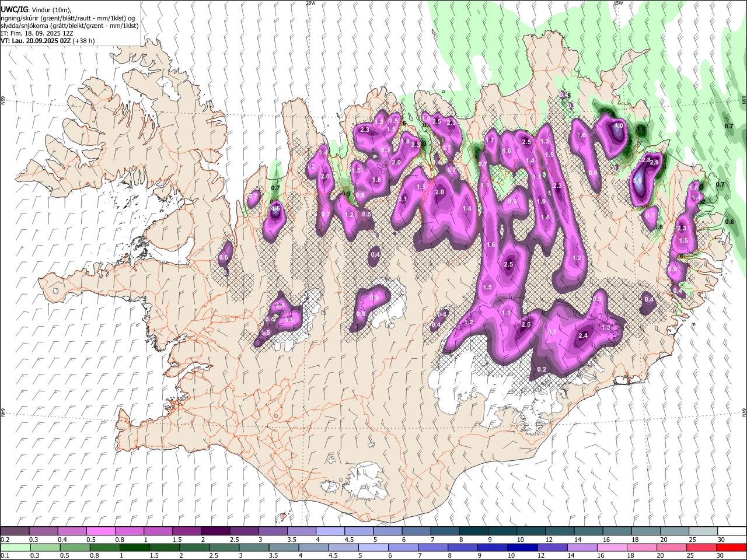Image resolution: width=747 pixels, height=560 pixels.
Task: Select the pale pink 16–18 rain legend swatch
Action: (612, 547)
